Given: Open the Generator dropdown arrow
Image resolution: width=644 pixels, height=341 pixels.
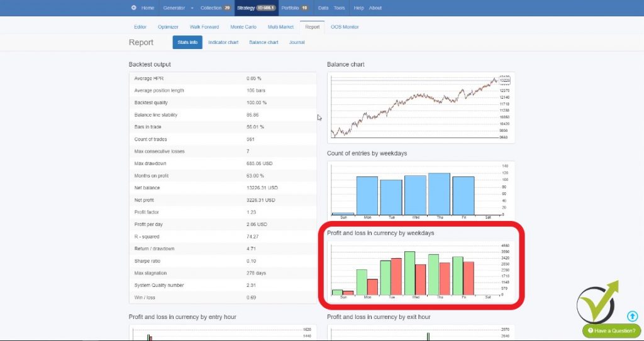Looking at the screenshot, I should [x=192, y=8].
